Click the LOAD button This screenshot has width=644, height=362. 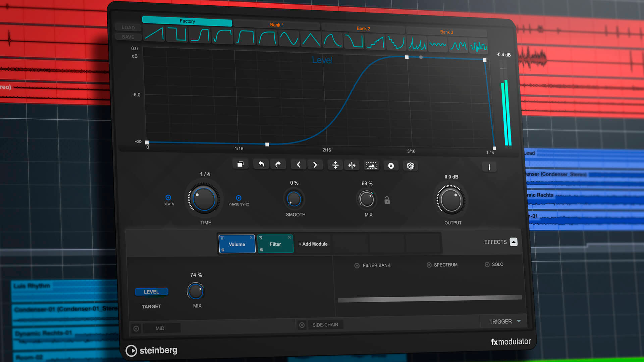(x=128, y=27)
